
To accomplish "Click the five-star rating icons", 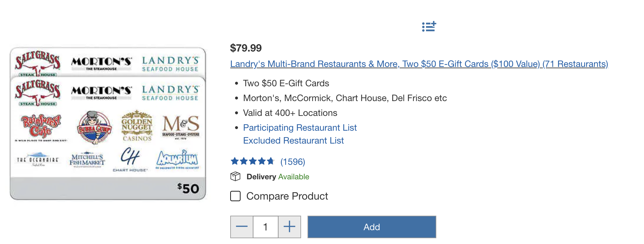I will pos(252,161).
